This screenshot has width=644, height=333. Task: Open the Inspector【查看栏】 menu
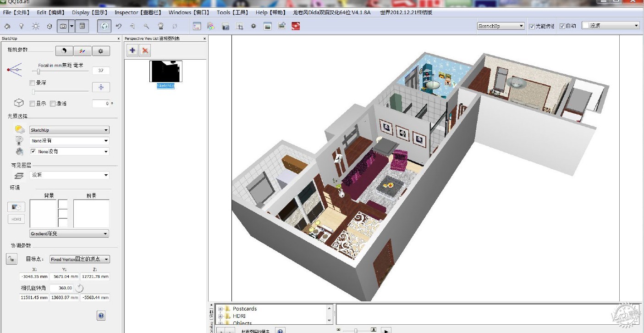[138, 12]
